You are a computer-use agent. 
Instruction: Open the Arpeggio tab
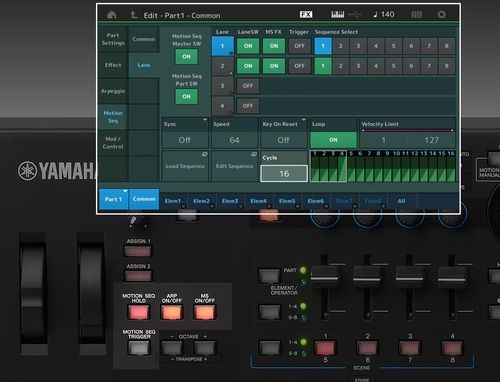[x=113, y=91]
